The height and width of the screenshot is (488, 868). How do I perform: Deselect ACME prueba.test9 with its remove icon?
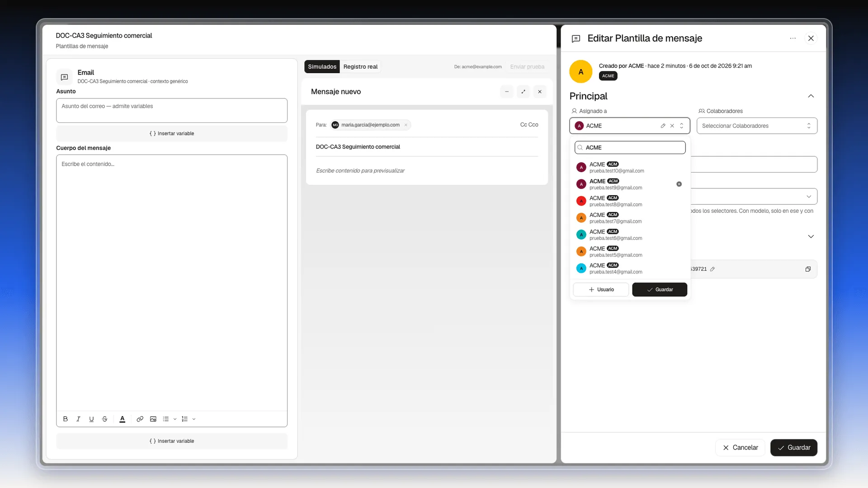(x=679, y=184)
